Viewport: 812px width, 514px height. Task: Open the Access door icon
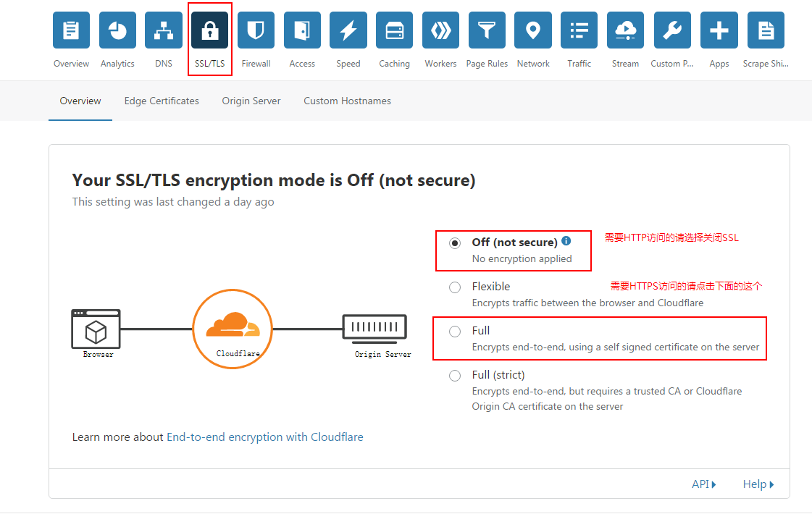click(302, 30)
